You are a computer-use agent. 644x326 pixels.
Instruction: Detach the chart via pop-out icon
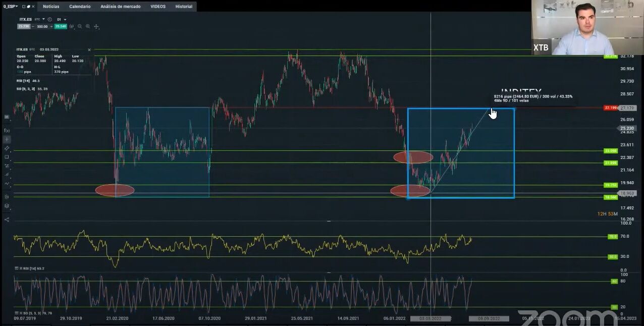(24, 7)
